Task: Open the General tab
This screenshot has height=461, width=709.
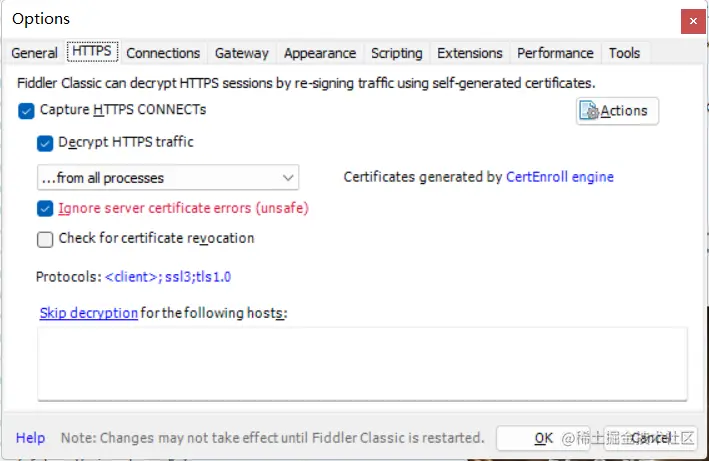Action: (x=34, y=53)
